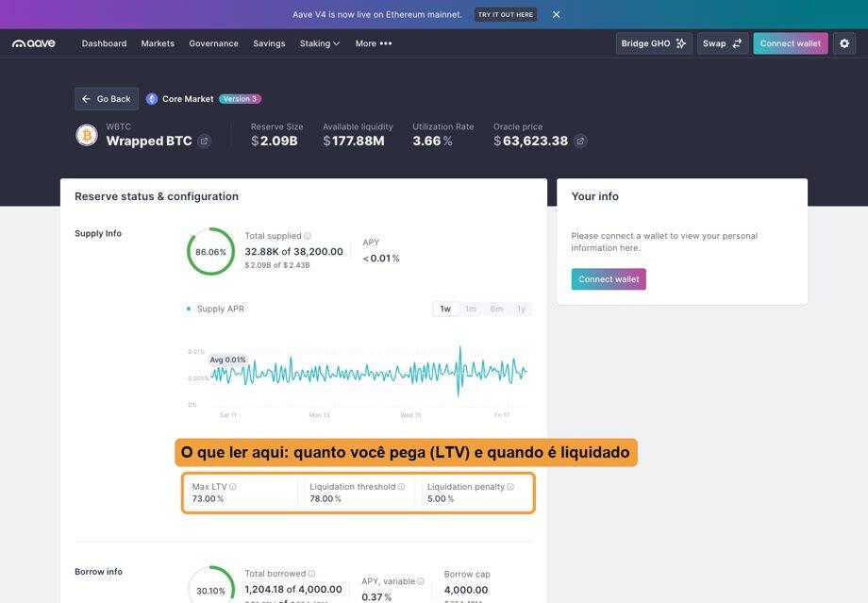
Task: Click the 30.10% borrow progress ring
Action: coord(211,584)
